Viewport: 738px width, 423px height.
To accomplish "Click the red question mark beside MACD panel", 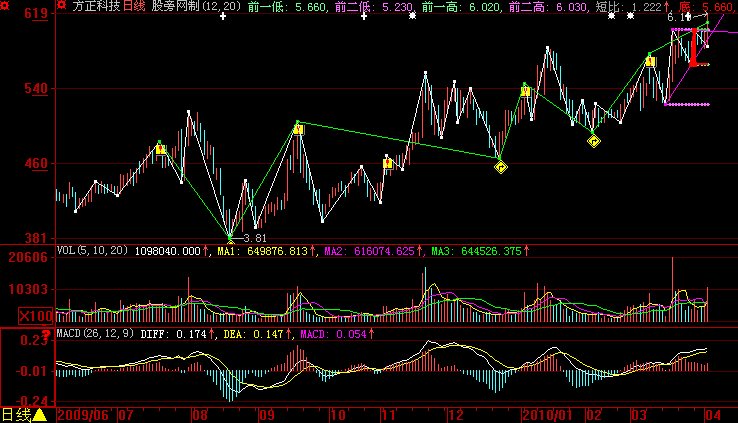I will click(x=47, y=334).
